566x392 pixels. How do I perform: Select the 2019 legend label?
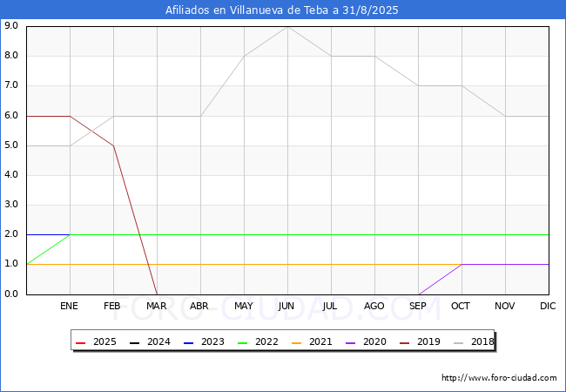428,341
